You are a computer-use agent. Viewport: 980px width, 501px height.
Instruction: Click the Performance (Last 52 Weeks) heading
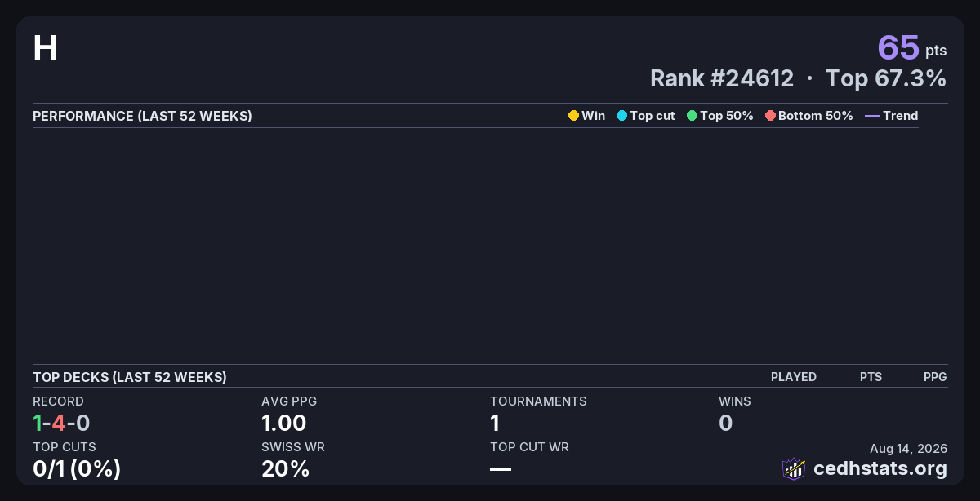[x=142, y=116]
